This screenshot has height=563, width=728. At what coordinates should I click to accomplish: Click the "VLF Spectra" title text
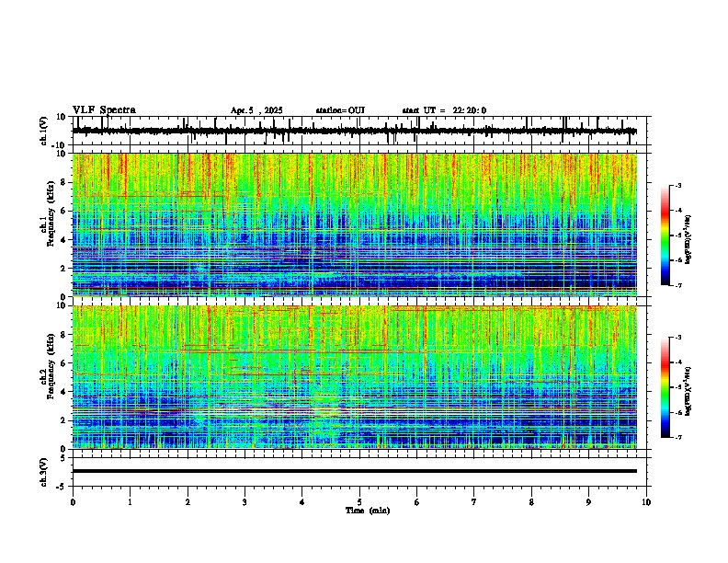pos(104,109)
